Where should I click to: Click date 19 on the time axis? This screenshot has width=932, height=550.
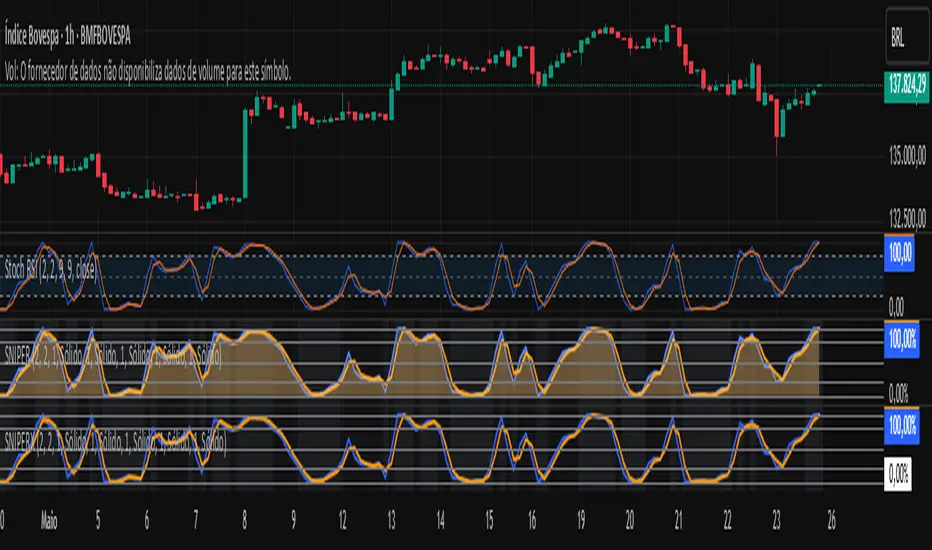pyautogui.click(x=581, y=521)
